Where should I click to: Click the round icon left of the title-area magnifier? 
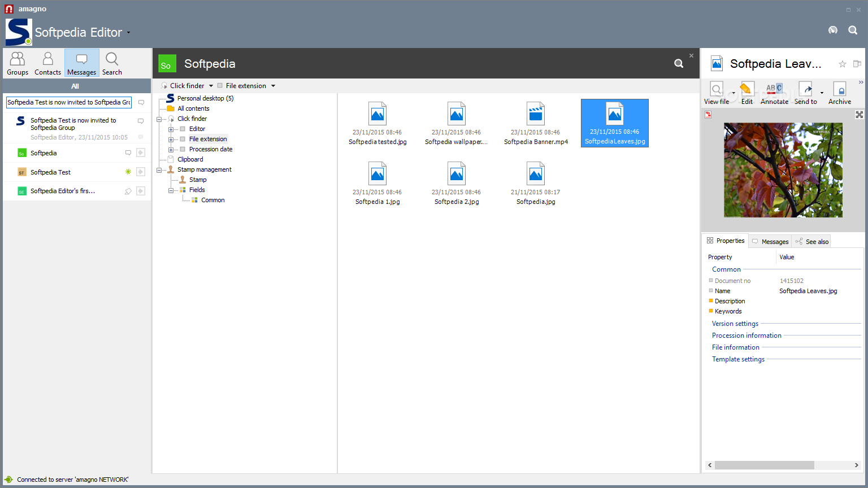click(833, 30)
